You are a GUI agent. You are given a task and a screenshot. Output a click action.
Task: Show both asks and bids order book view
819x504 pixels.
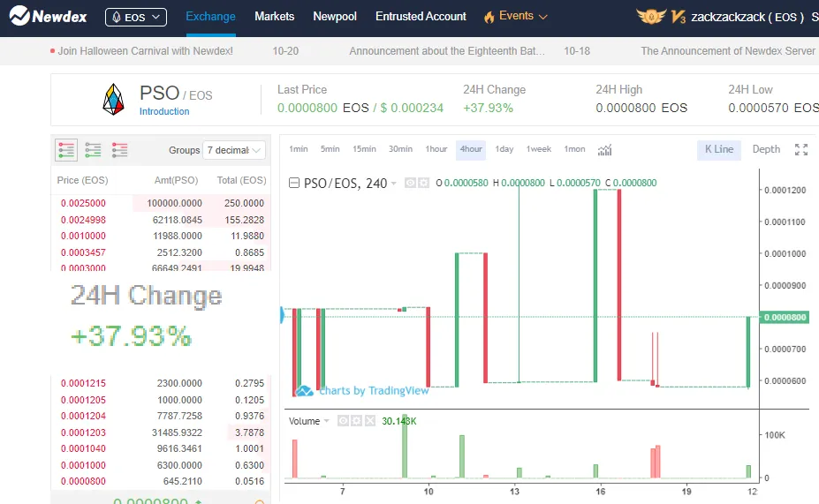pyautogui.click(x=66, y=150)
